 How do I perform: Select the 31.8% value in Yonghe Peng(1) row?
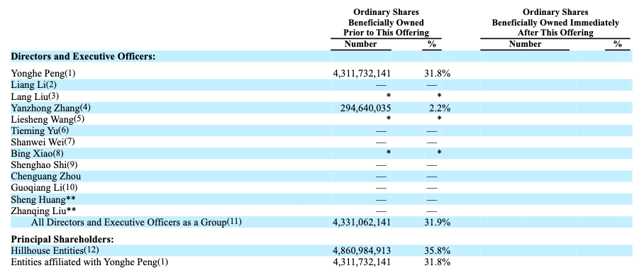click(x=437, y=74)
